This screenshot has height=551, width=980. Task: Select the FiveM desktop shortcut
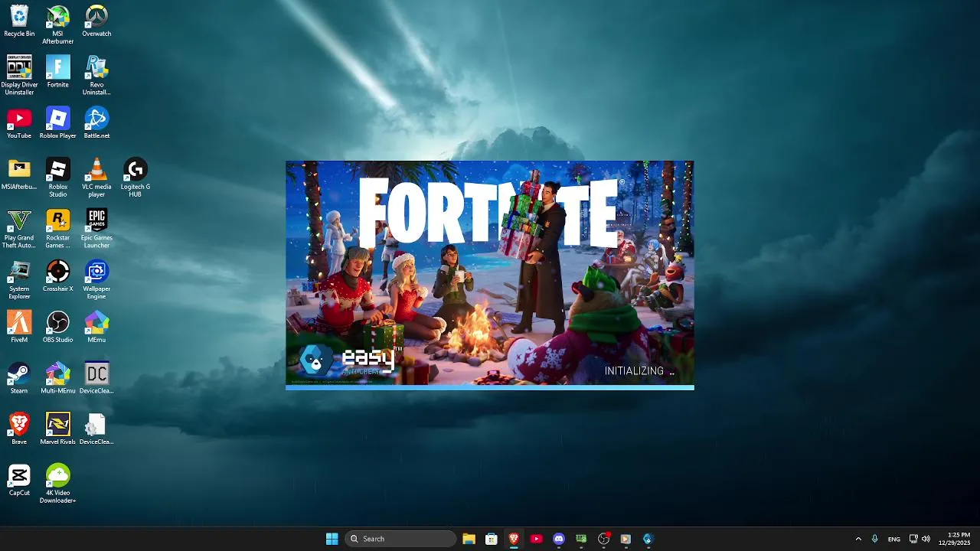(19, 327)
